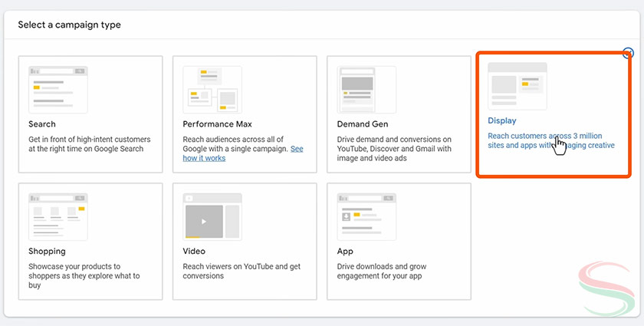Select the Search campaign type title
Screen dimensions: 644x326
42,123
